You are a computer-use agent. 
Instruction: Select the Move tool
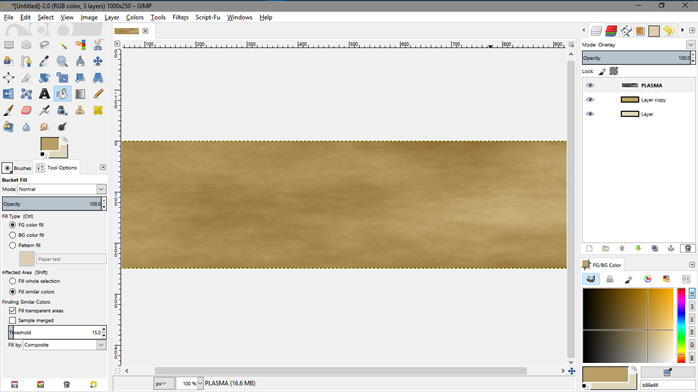pyautogui.click(x=98, y=61)
